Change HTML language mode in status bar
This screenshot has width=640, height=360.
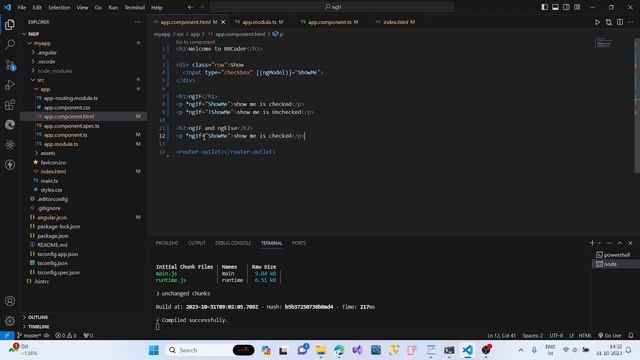coord(585,336)
